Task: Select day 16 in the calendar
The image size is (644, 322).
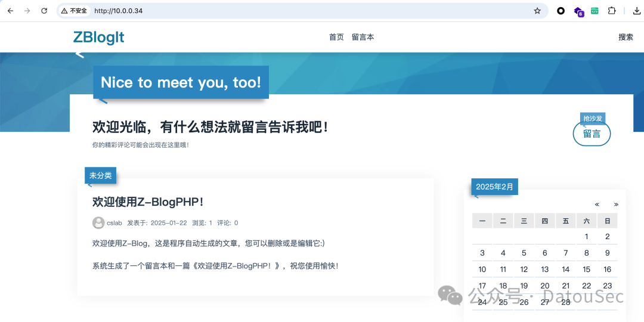Action: [608, 270]
